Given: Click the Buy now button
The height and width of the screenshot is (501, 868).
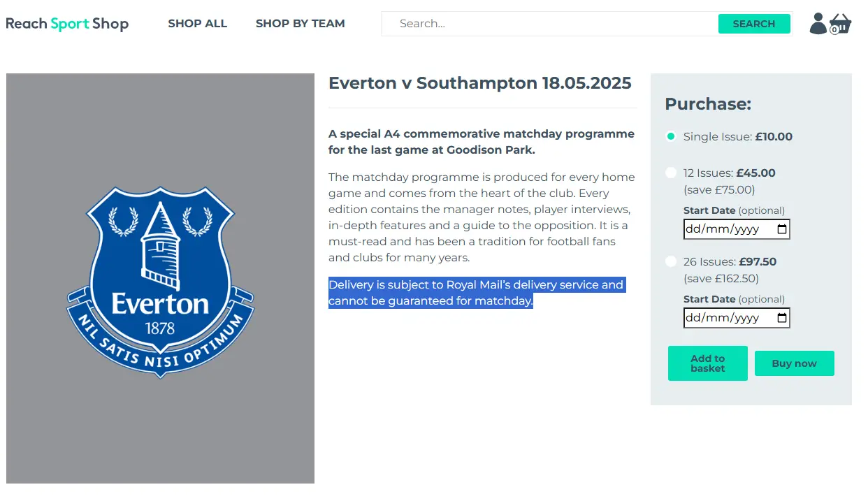Looking at the screenshot, I should [x=794, y=363].
